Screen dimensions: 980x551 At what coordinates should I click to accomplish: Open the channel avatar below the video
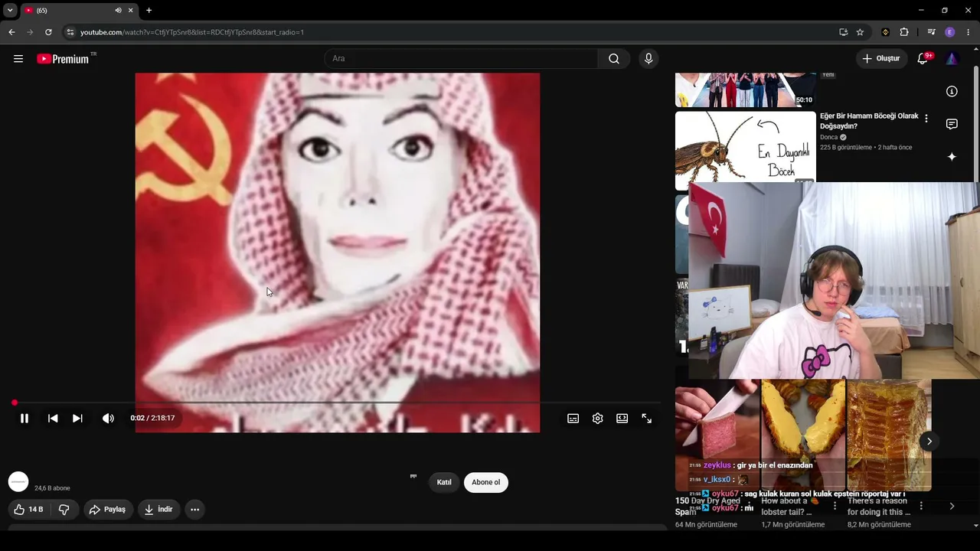18,482
